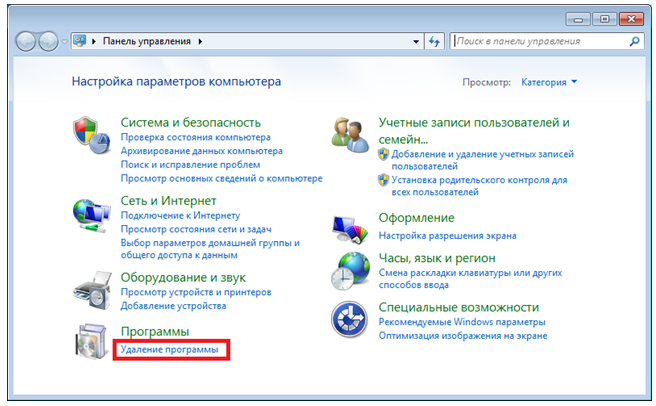
Task: Click Просмотр основных сведений о компьютере
Action: coord(222,179)
